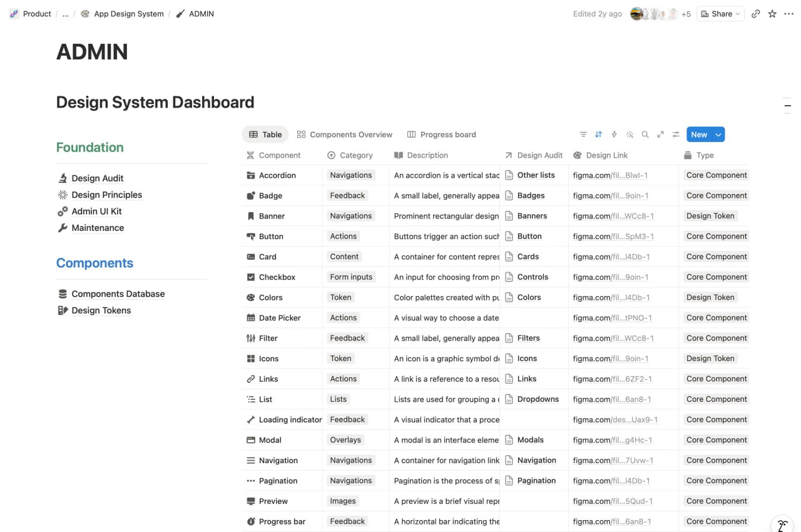Open database in full page with diagonal arrows icon
The image size is (801, 532).
point(660,135)
